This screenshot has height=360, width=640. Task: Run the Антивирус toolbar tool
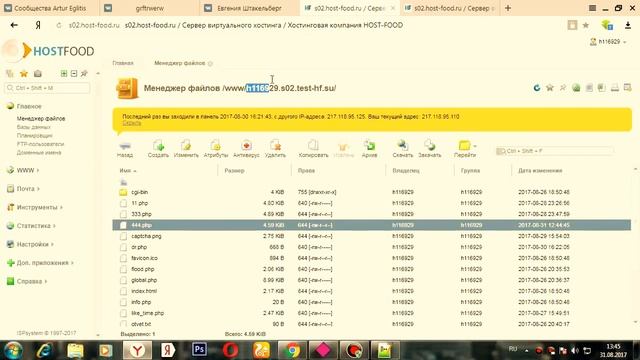tap(246, 146)
